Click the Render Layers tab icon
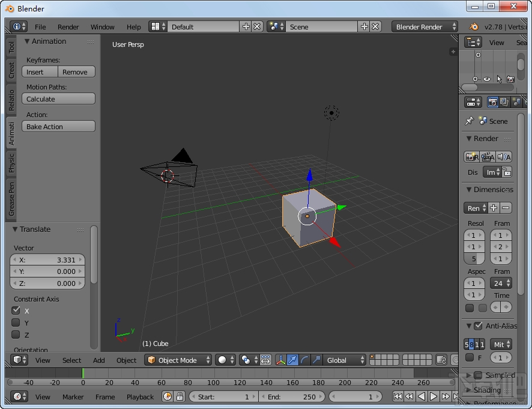Image resolution: width=532 pixels, height=409 pixels. click(504, 103)
